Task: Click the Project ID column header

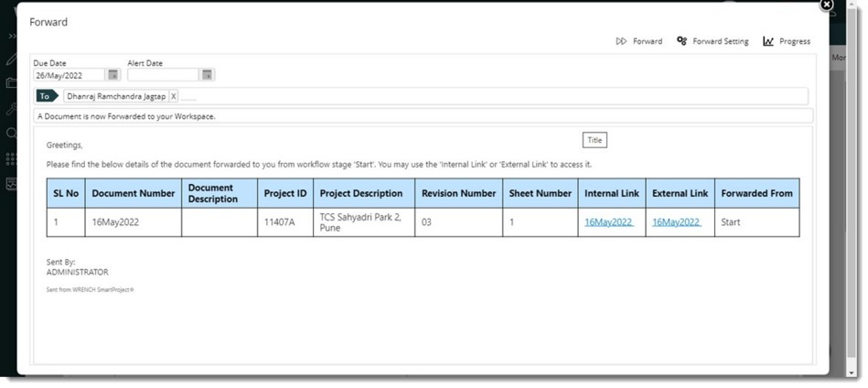Action: tap(284, 193)
